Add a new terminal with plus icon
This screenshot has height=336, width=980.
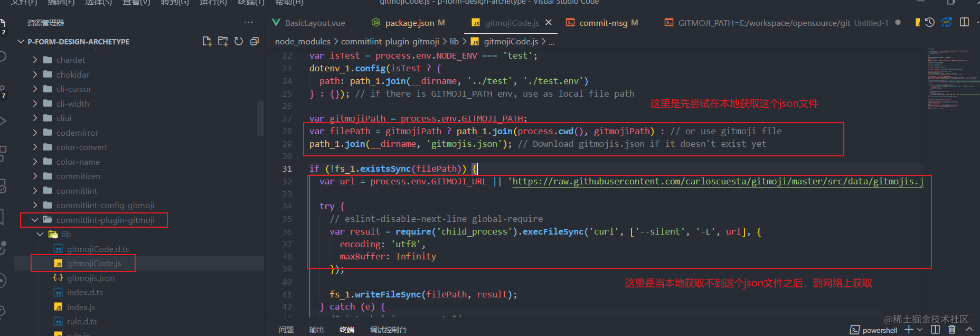pos(909,330)
